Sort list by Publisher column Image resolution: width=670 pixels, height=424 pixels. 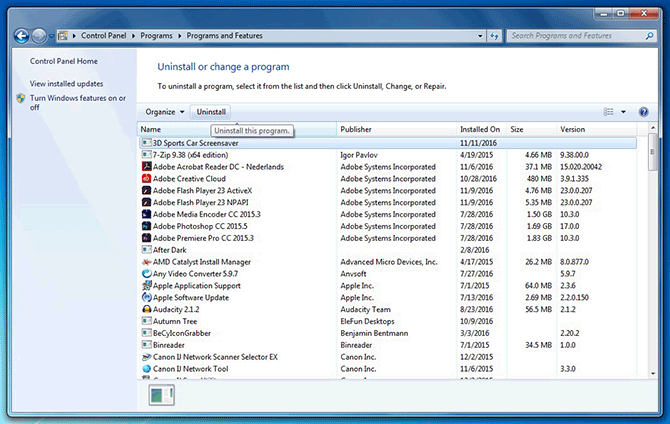(x=397, y=129)
